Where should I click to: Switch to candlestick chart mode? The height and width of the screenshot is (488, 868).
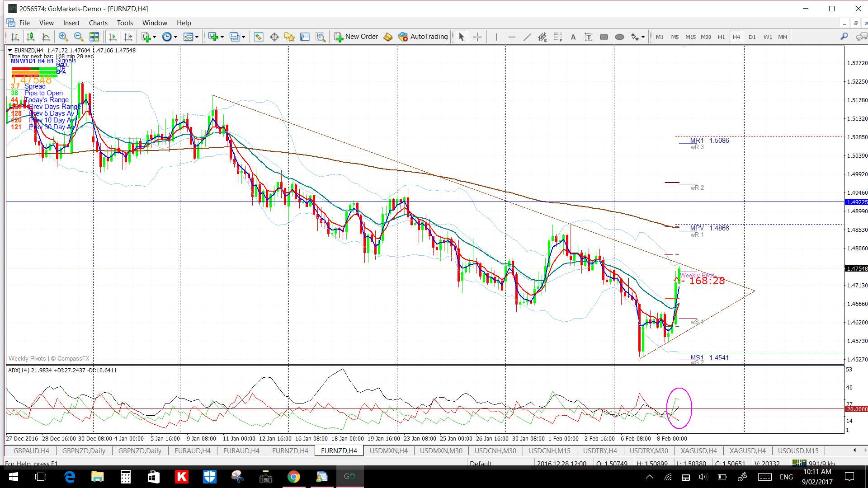click(x=30, y=37)
